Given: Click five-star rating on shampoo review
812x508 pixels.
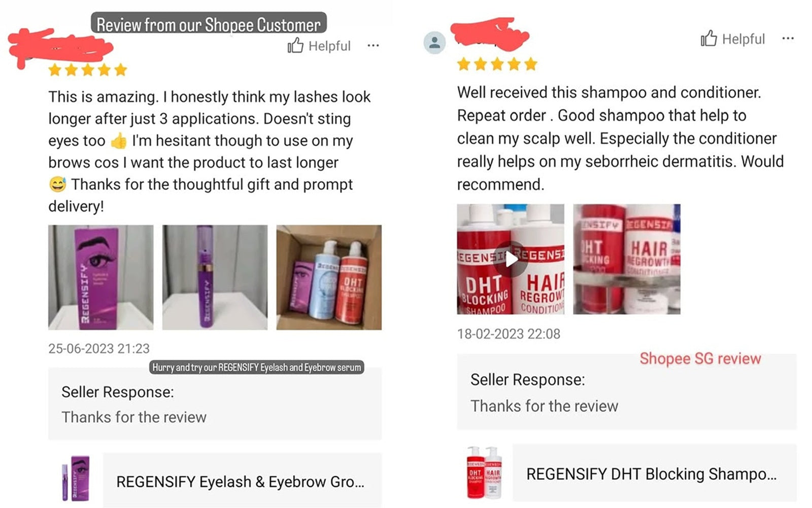Looking at the screenshot, I should (497, 64).
